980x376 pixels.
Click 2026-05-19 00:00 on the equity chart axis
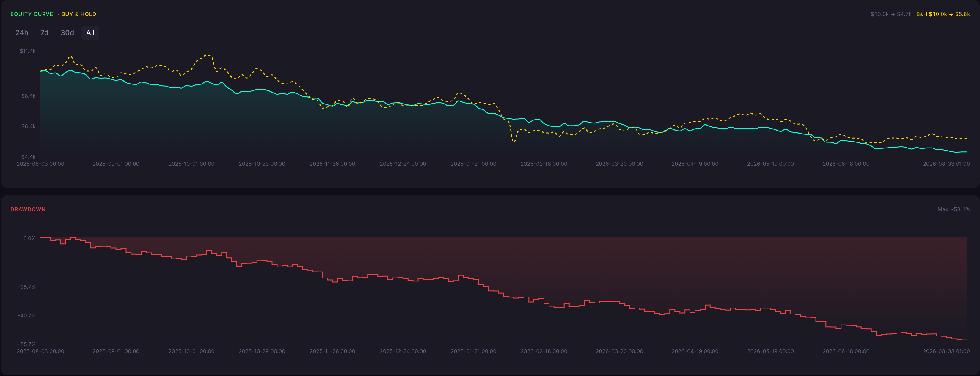pos(770,164)
